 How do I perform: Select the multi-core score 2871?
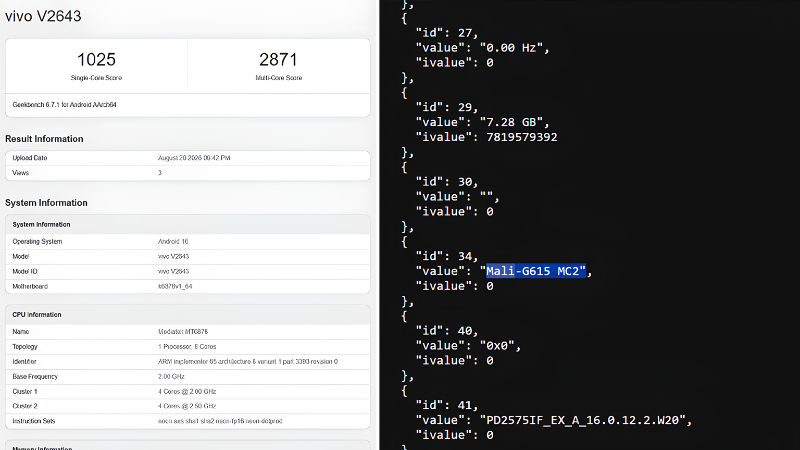pyautogui.click(x=279, y=60)
